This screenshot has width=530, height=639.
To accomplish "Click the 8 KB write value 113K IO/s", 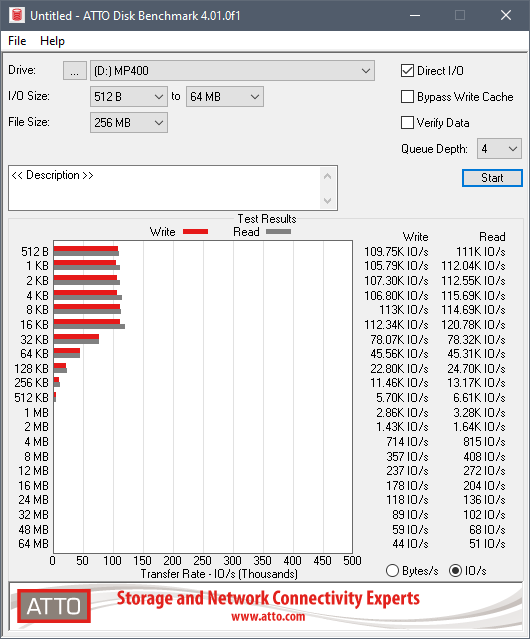I will click(404, 310).
